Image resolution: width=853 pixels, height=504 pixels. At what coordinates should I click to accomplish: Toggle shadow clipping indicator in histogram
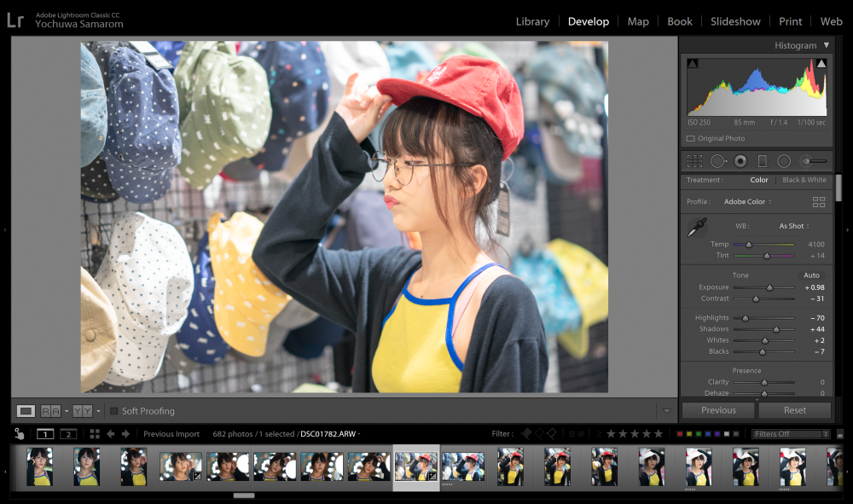[x=693, y=64]
